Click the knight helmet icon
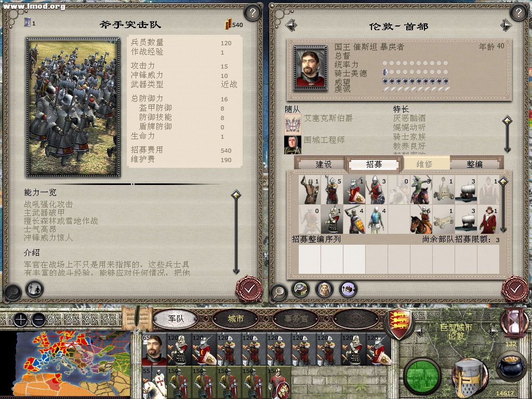 coord(470,377)
